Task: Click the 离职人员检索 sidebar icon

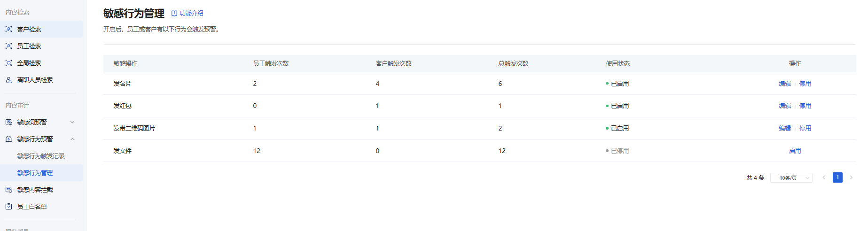Action: pyautogui.click(x=8, y=80)
